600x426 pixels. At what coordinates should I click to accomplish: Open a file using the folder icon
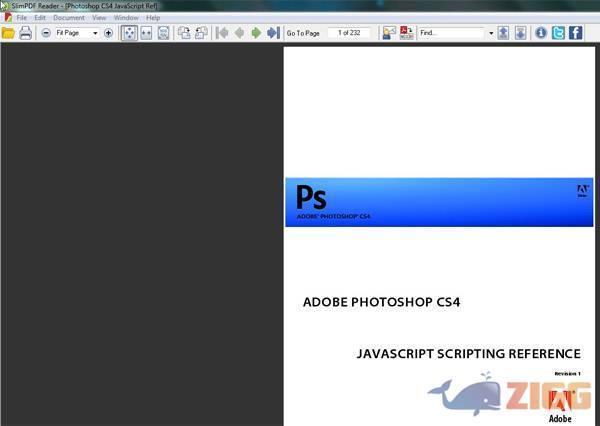[x=8, y=33]
